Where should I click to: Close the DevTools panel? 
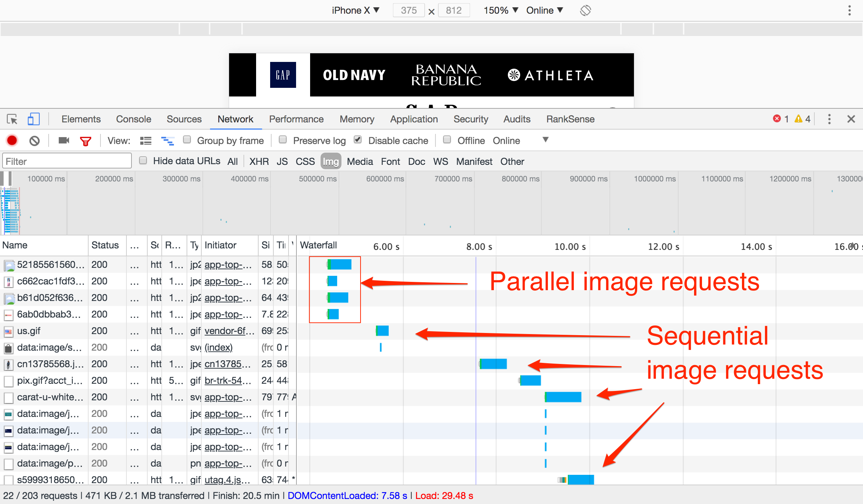pyautogui.click(x=851, y=119)
